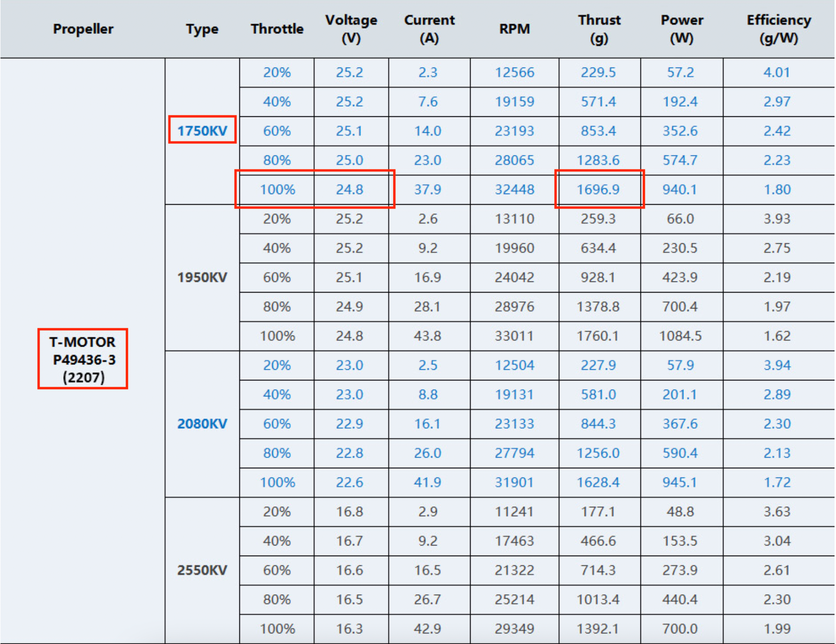The image size is (836, 644).
Task: Click power value 367.6
Action: [x=680, y=423]
